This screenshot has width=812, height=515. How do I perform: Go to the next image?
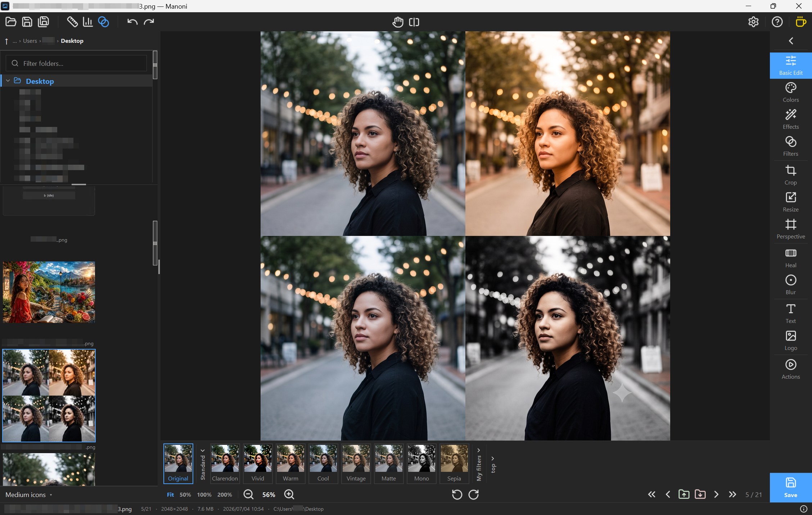[716, 495]
